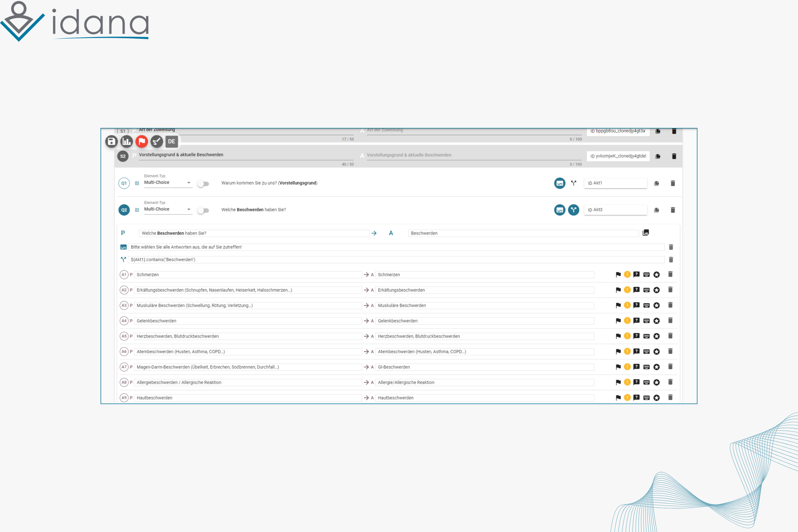The image size is (798, 532).
Task: Click the branching condition icon for Q1
Action: (x=573, y=183)
